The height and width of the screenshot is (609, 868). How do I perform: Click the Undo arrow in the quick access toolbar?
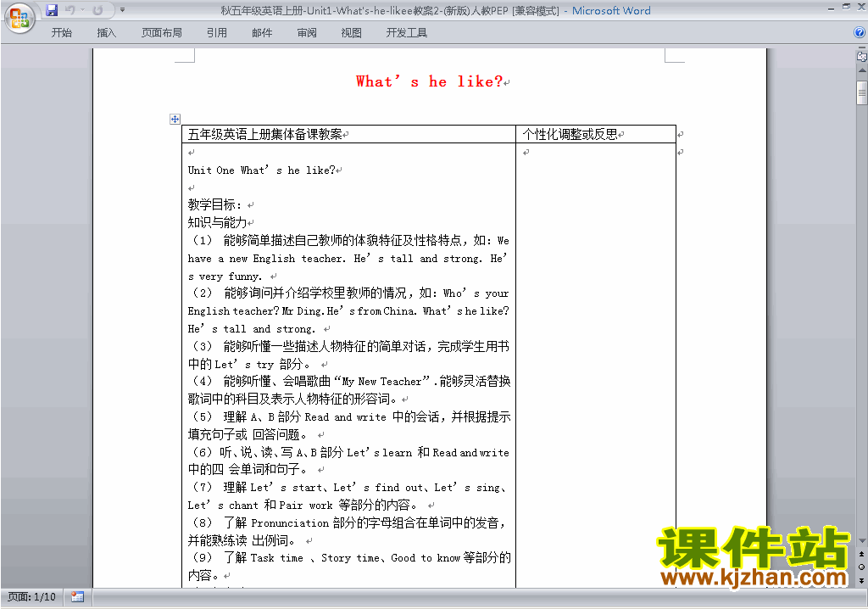coord(70,10)
